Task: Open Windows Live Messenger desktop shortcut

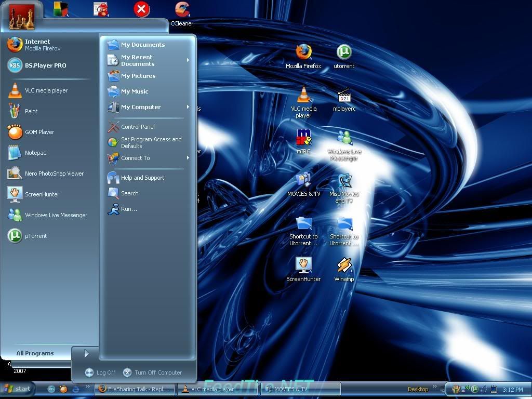Action: [x=344, y=145]
